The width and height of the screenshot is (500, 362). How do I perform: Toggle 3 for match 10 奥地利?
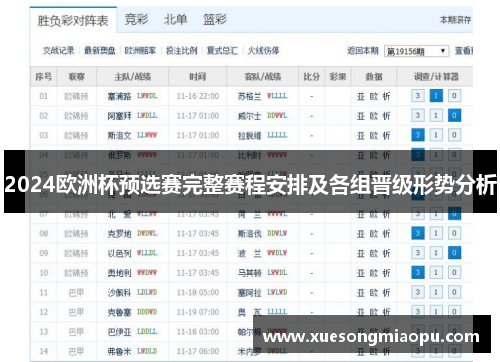(418, 273)
